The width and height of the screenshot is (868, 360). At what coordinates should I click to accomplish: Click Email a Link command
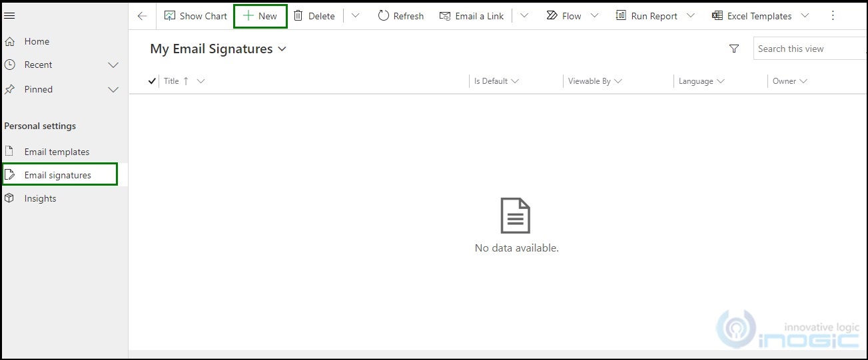[472, 16]
